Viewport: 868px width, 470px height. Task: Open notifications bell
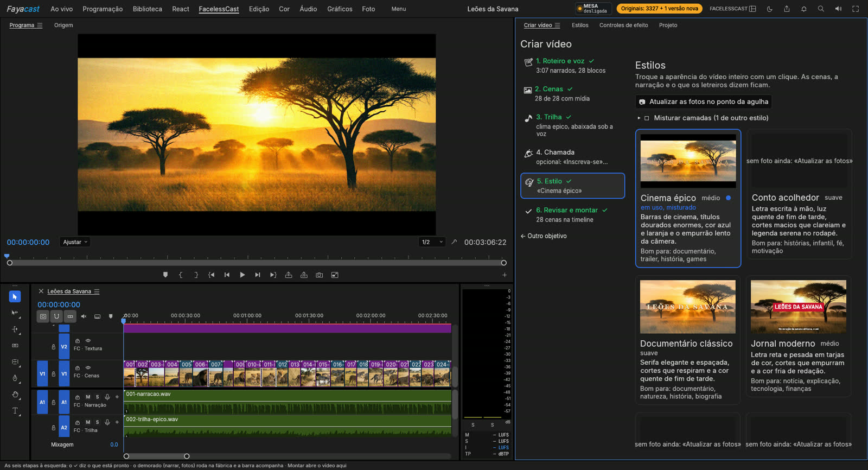click(x=803, y=9)
